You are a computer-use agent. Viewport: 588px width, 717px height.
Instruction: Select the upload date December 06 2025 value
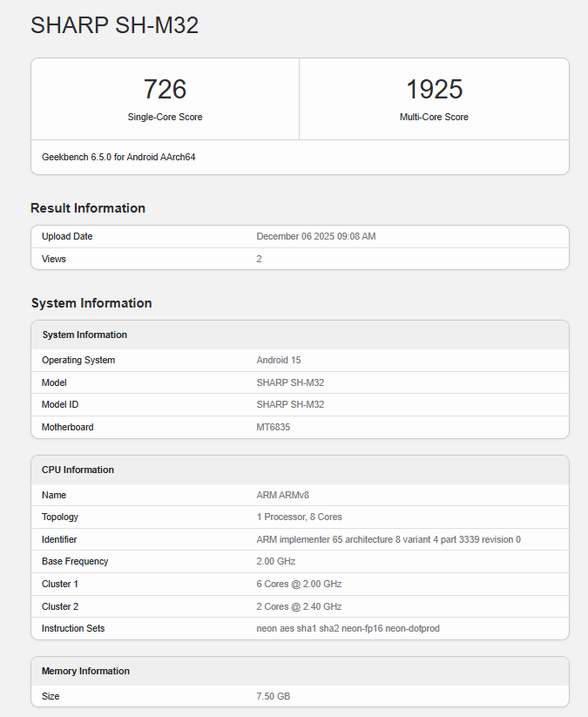[x=315, y=237]
